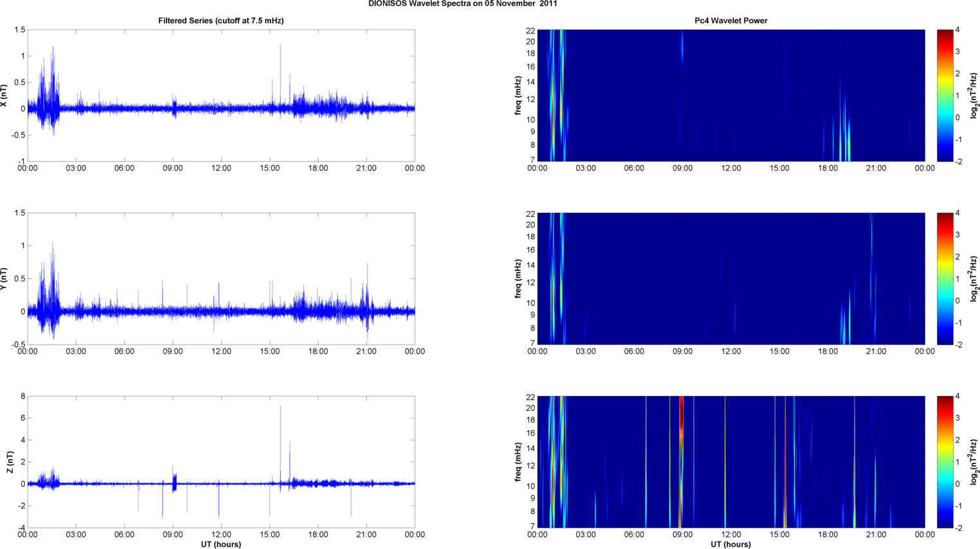
Task: Click the UT (hours) label under the bottom spectrogram
Action: tap(731, 544)
